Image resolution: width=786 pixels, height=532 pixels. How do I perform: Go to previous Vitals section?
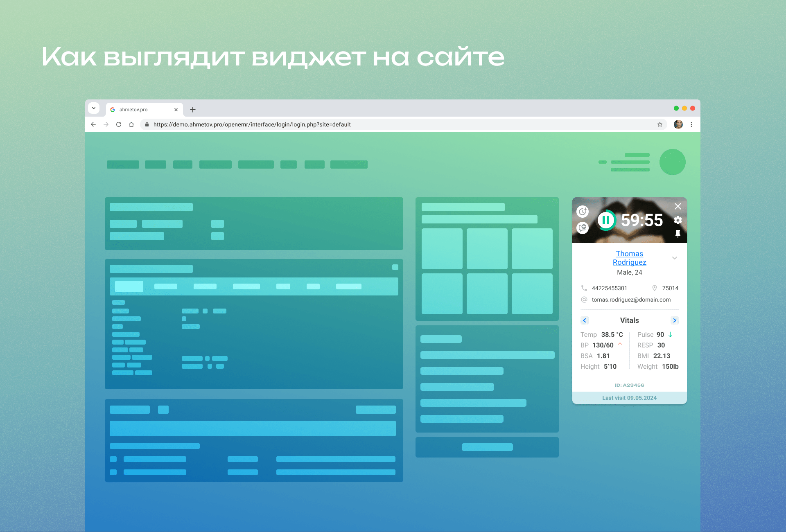(584, 320)
